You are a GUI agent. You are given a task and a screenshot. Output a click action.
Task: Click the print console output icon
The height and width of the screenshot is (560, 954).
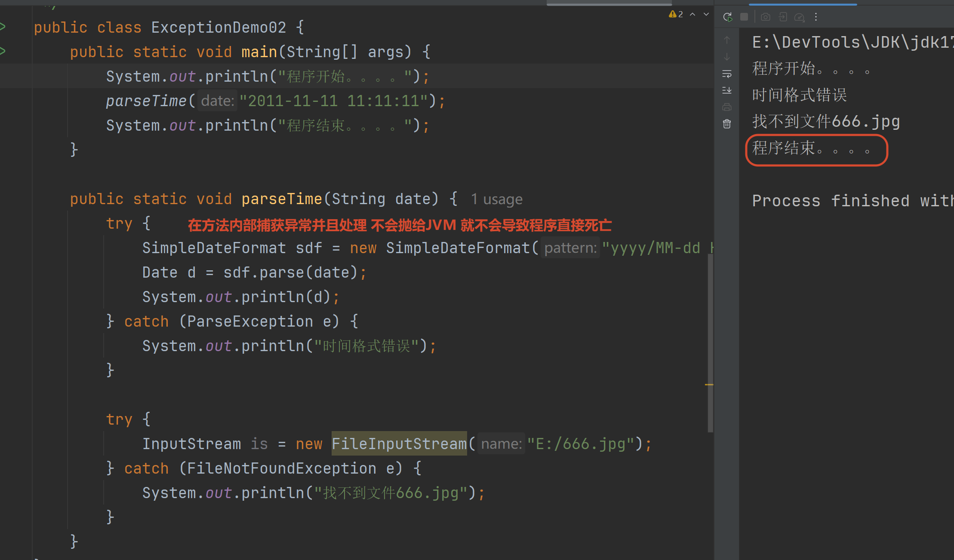point(727,107)
